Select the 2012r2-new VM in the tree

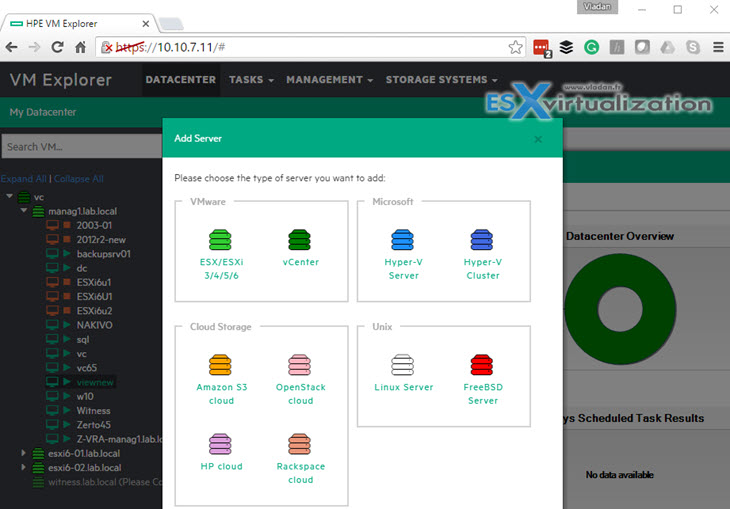pos(101,240)
